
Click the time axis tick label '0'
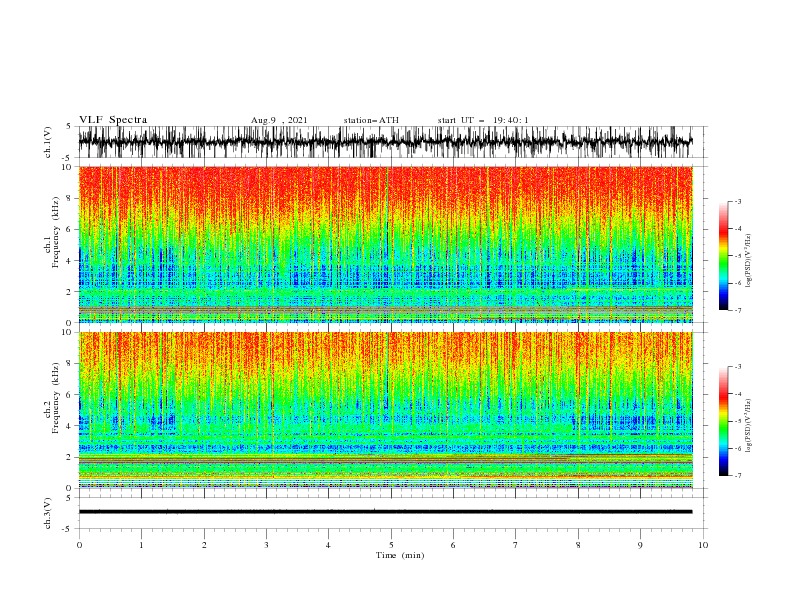click(x=79, y=545)
